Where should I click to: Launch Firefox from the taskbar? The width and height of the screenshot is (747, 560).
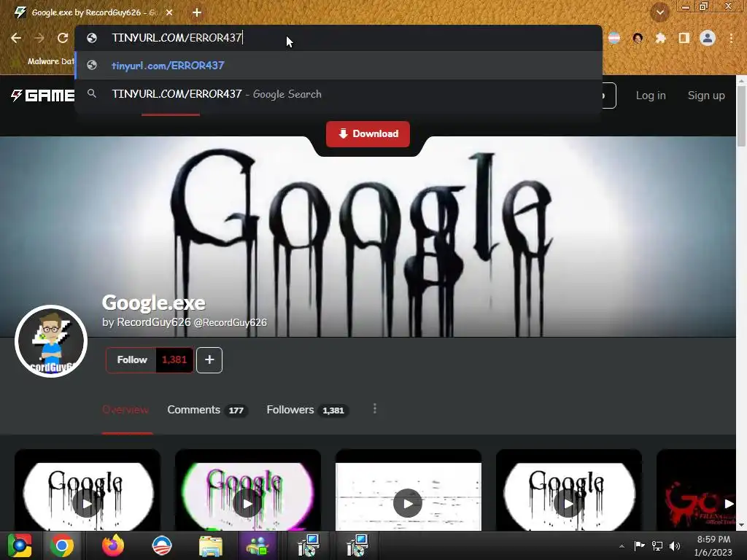pyautogui.click(x=113, y=545)
